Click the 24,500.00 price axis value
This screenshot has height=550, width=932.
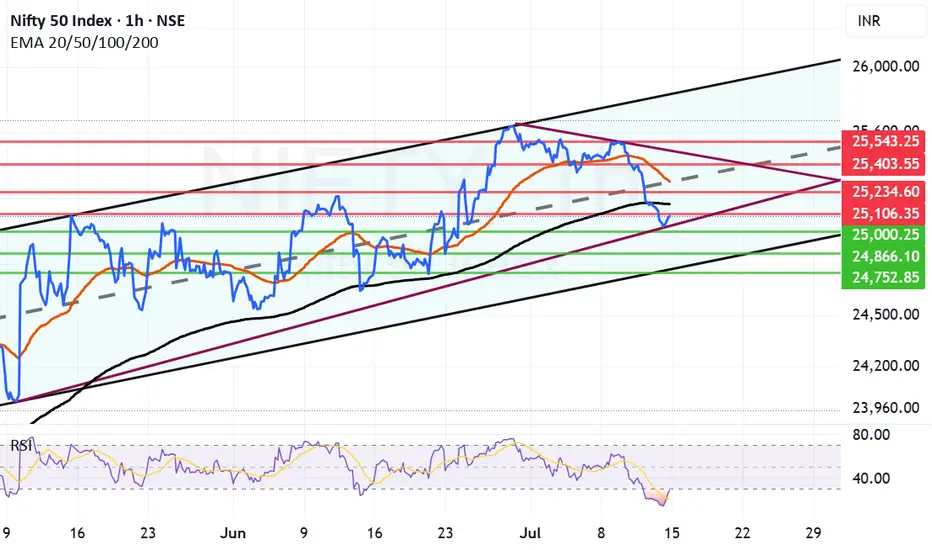tap(886, 314)
